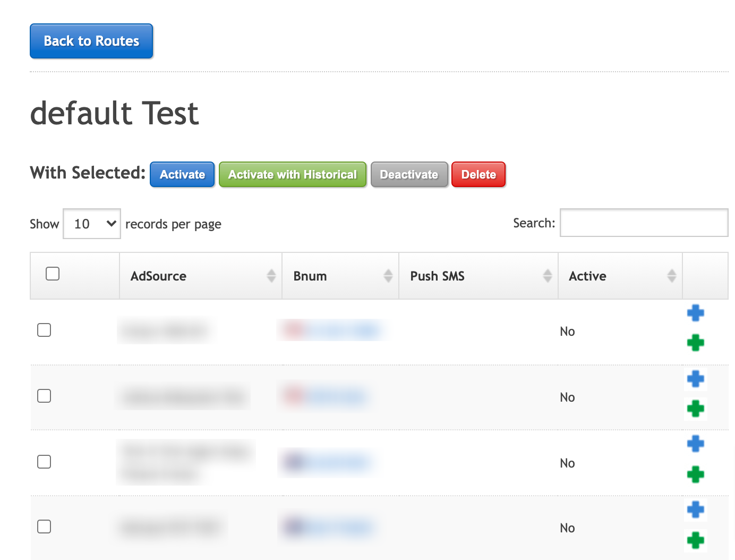Image resolution: width=735 pixels, height=560 pixels.
Task: Click the blue plus icon in first row
Action: 695,313
